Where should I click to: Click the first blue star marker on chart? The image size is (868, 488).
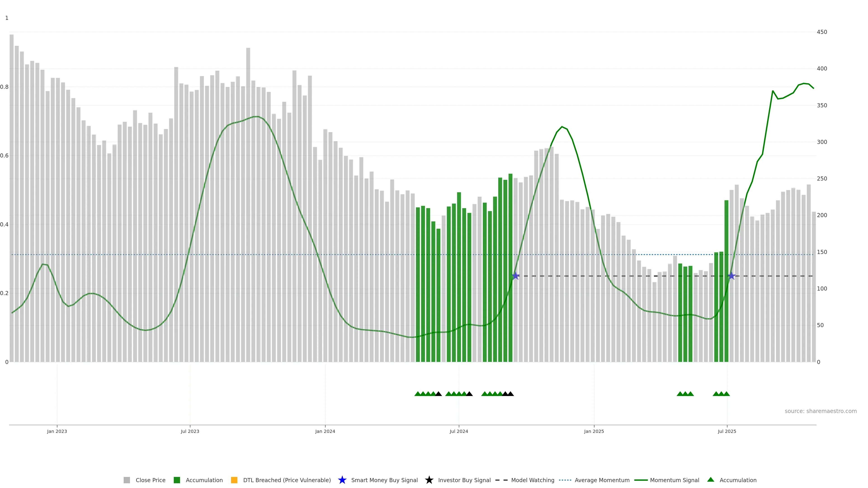516,276
